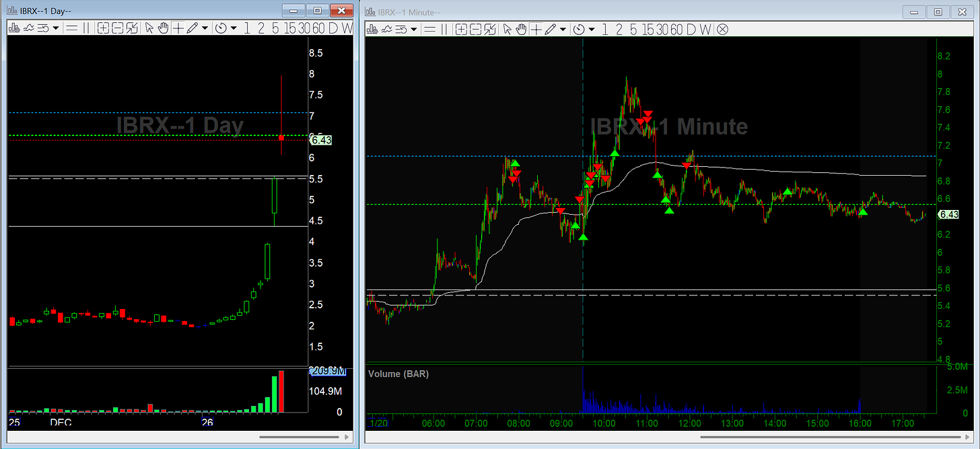
Task: Click the 10:00 time label on 1 Minute axis
Action: 604,423
